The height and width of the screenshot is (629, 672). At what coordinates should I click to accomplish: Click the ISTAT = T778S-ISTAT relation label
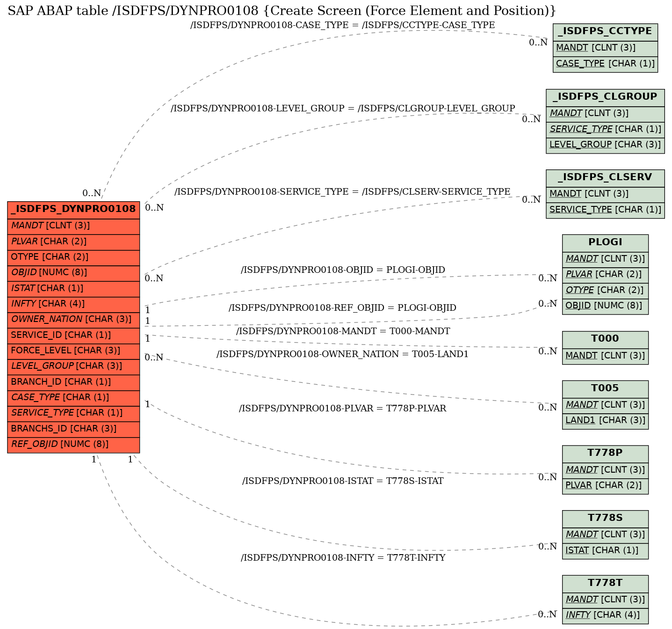point(343,481)
